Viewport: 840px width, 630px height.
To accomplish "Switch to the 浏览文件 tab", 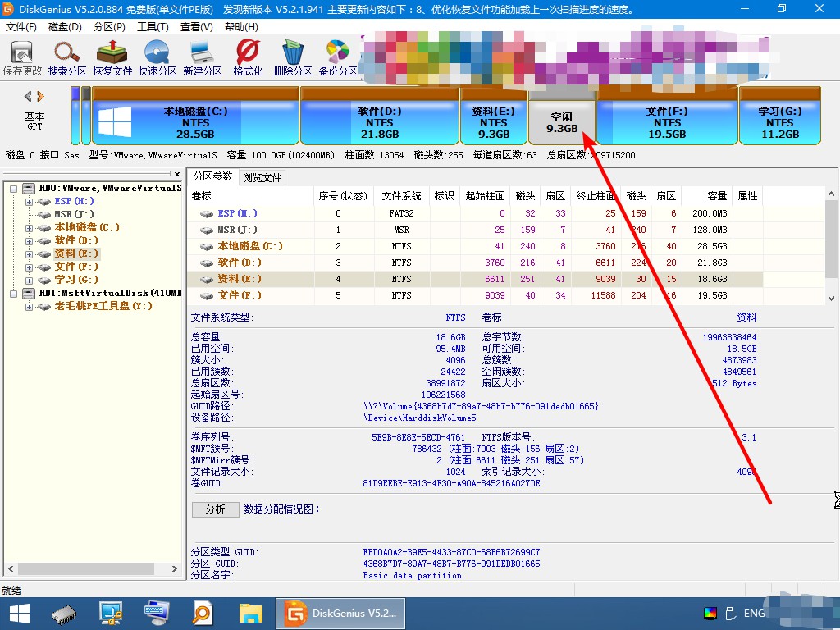I will pos(262,177).
